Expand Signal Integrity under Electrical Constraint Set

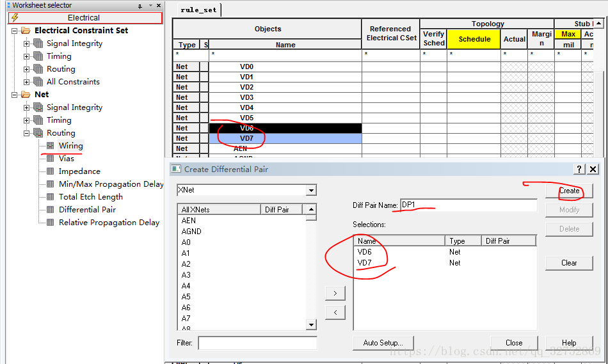27,44
